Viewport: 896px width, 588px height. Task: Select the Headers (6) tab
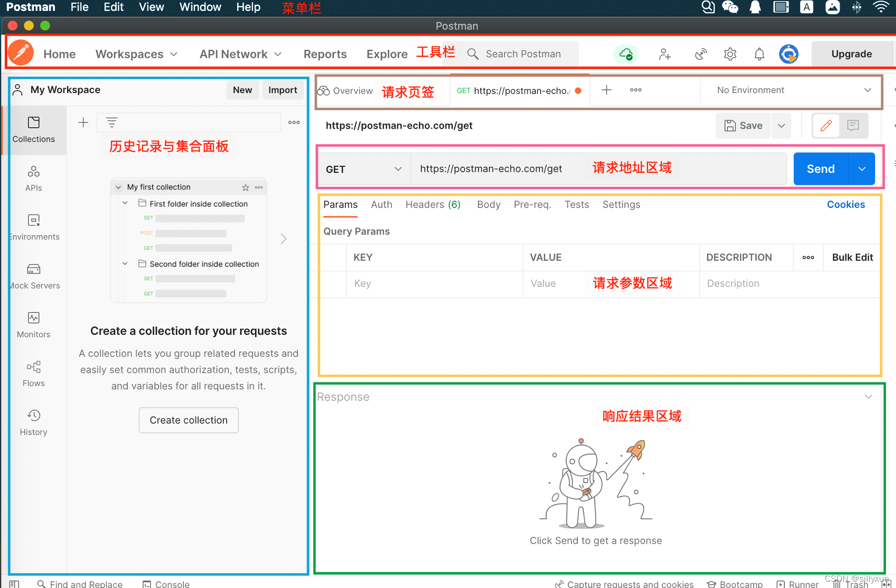(433, 205)
